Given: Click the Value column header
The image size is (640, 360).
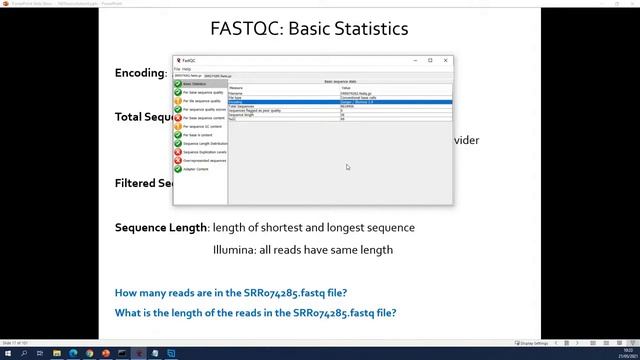Looking at the screenshot, I should tap(396, 88).
